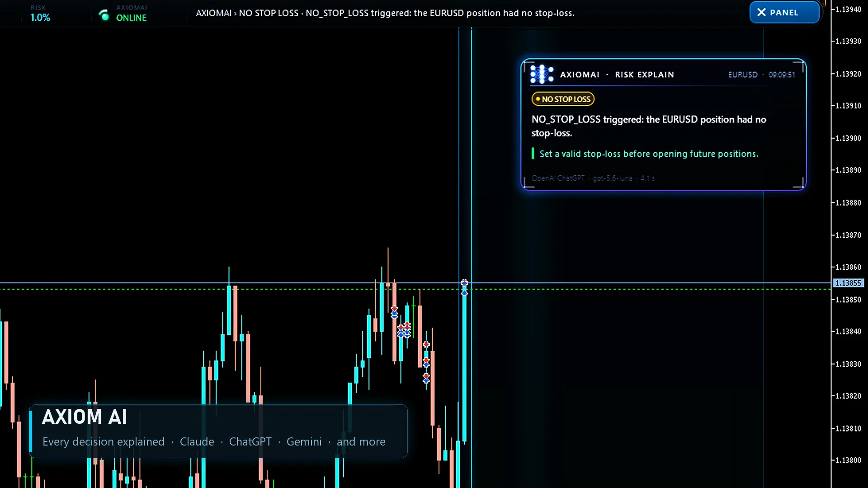
Task: Click the 'ChatGPT' text in the banner
Action: click(x=250, y=441)
